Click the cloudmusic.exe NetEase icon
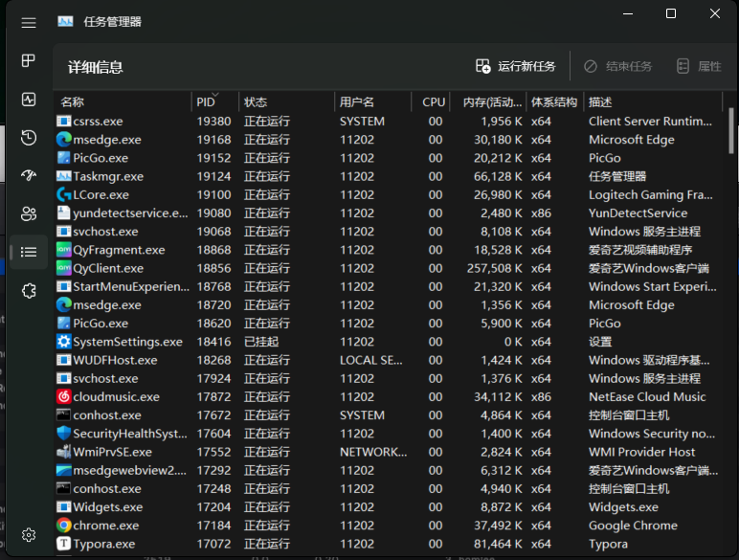The width and height of the screenshot is (739, 560). [63, 397]
